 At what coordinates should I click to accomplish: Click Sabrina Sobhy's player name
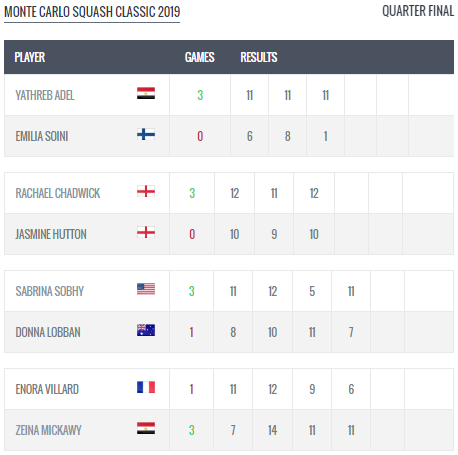(50, 291)
